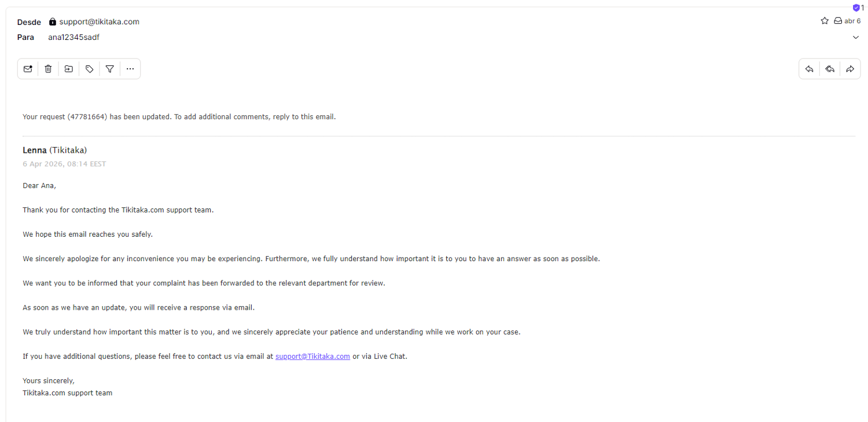Open the more actions ellipsis menu
This screenshot has width=868, height=422.
click(x=130, y=69)
